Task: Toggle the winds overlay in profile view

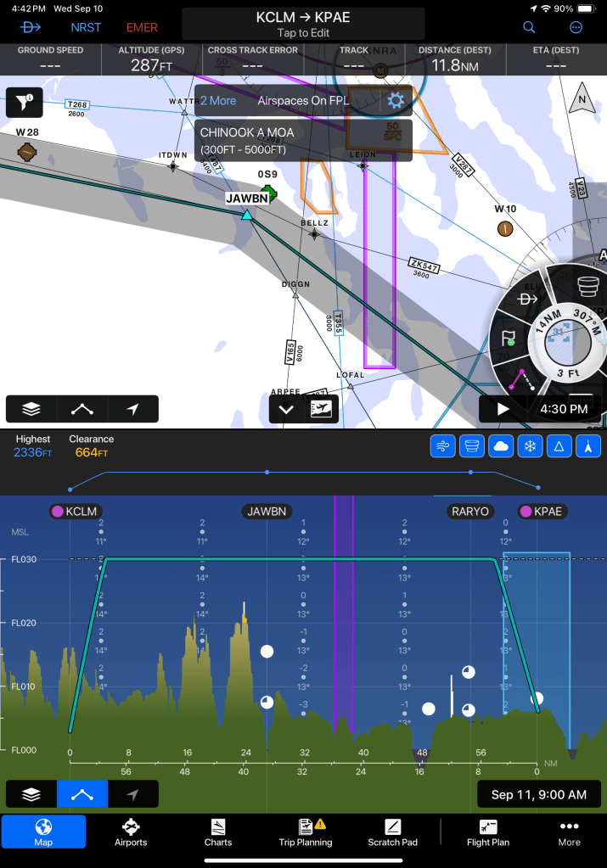Action: click(442, 446)
